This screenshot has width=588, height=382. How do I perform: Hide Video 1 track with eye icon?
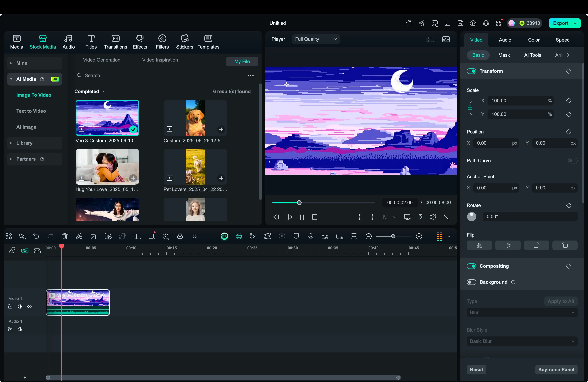[x=30, y=306]
